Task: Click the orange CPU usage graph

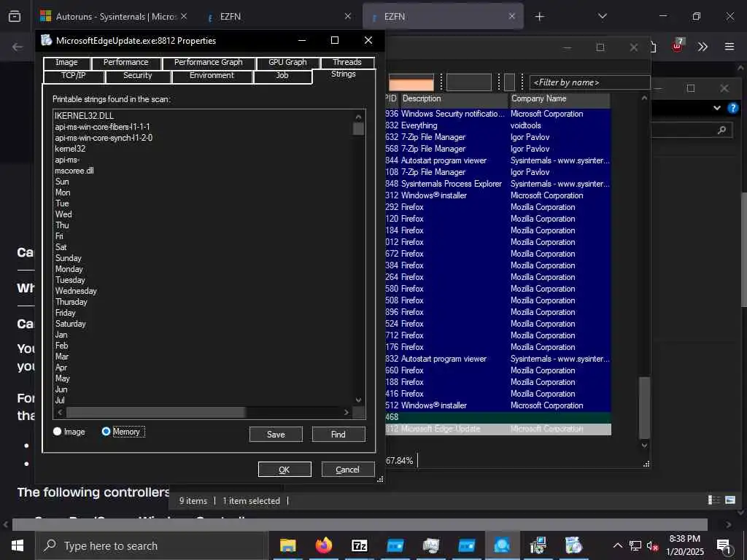Action: [411, 82]
